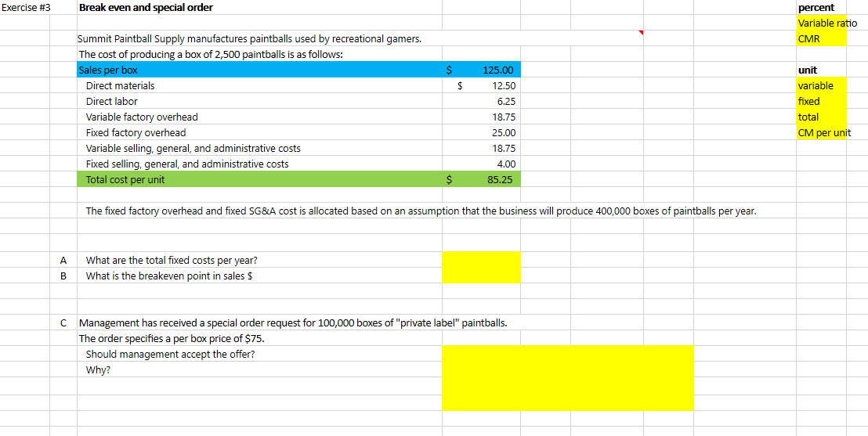This screenshot has width=868, height=436.
Task: Click the 125.00 sales value cell
Action: [x=481, y=70]
